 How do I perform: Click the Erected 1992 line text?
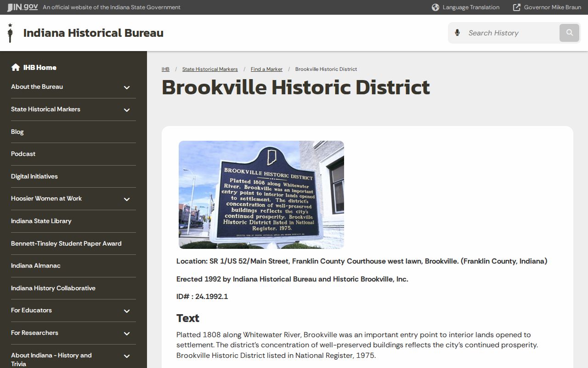click(x=292, y=279)
